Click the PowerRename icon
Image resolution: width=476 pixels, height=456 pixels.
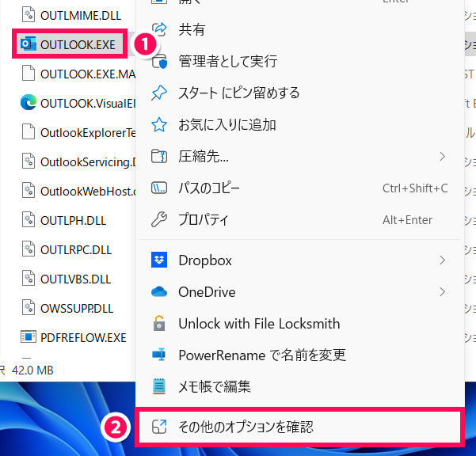point(159,355)
